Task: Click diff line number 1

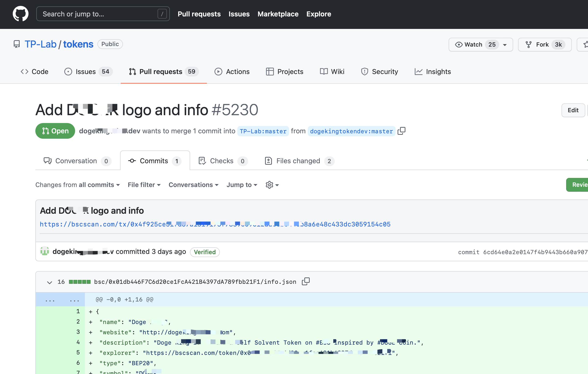Action: click(x=78, y=311)
